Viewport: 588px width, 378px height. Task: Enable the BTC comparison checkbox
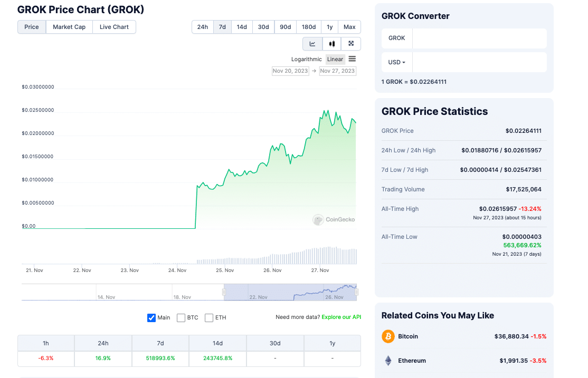point(181,318)
